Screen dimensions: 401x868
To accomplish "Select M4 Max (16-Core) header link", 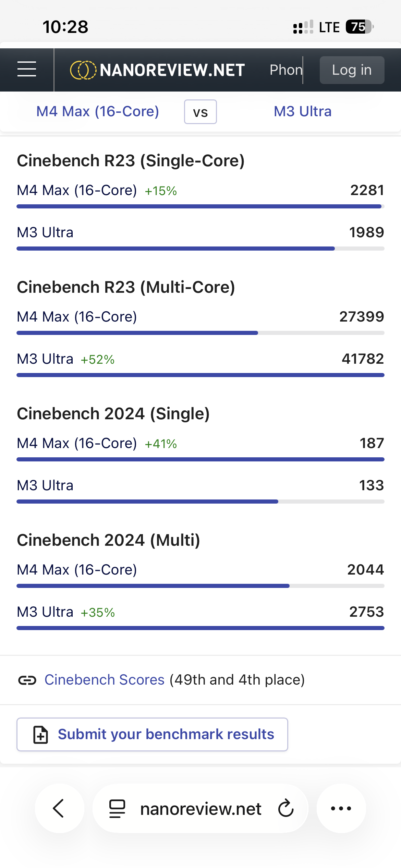I will pos(98,111).
